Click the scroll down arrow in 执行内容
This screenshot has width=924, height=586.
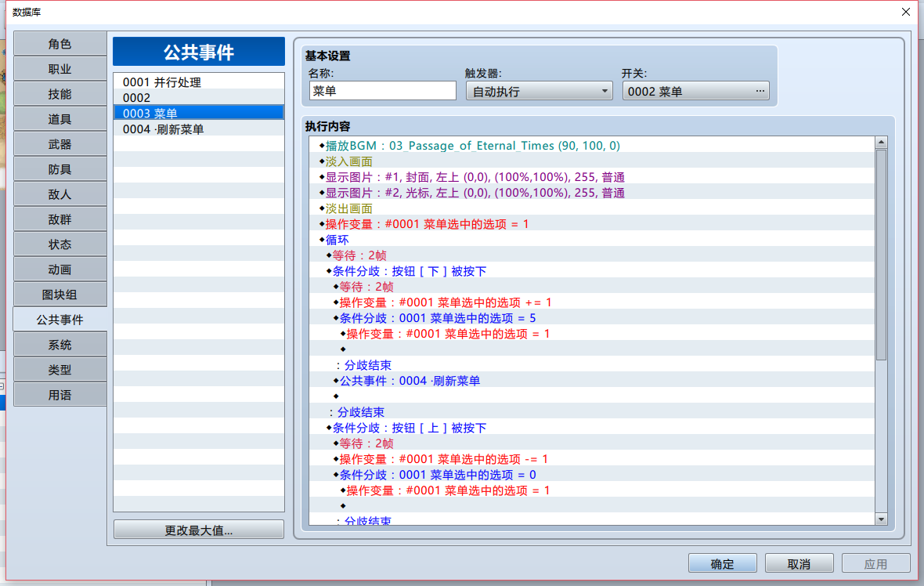click(x=881, y=519)
